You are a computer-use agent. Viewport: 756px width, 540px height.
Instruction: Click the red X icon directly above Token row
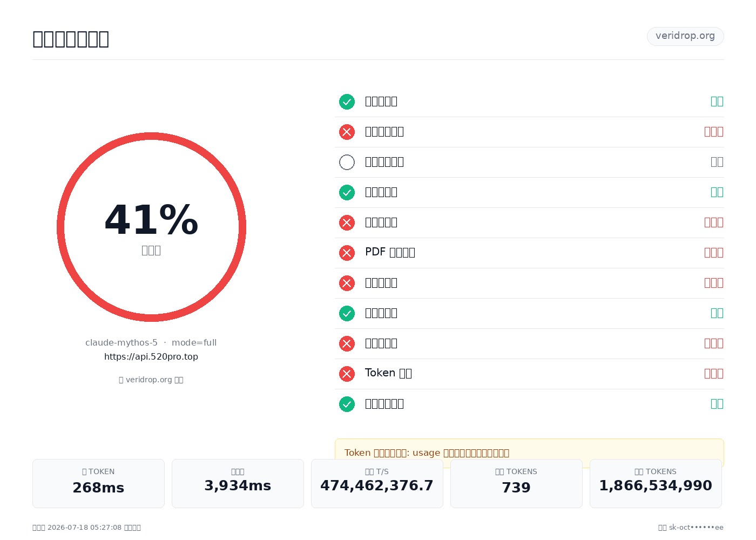coord(347,343)
